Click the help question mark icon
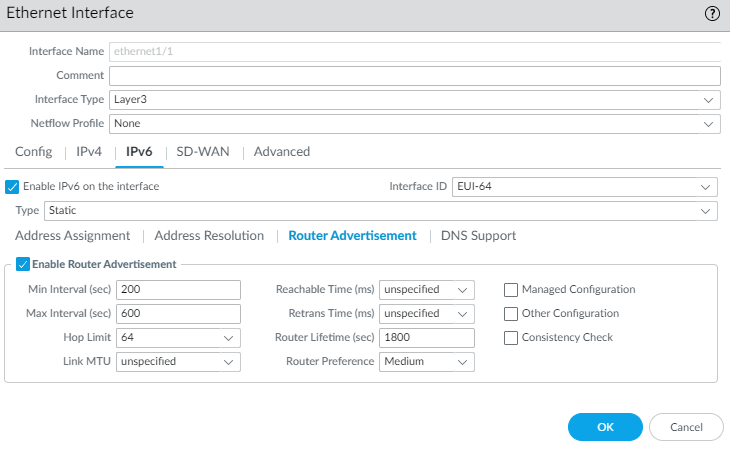The image size is (730, 454). tap(712, 13)
